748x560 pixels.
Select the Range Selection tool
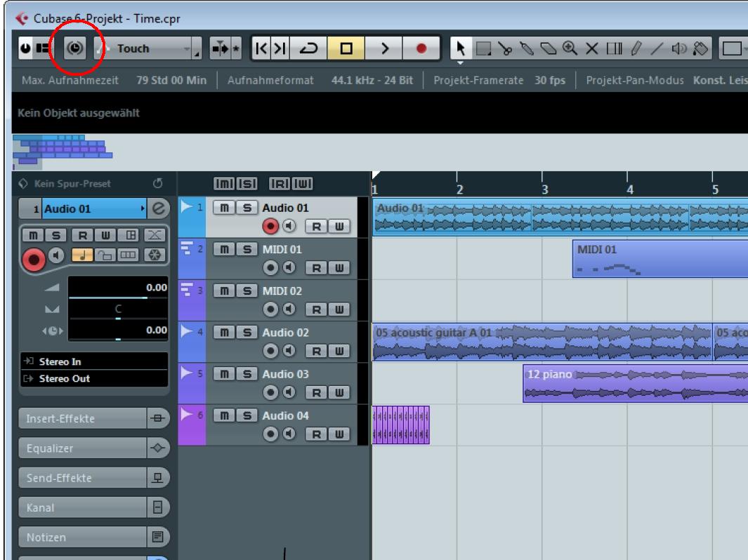pos(483,48)
